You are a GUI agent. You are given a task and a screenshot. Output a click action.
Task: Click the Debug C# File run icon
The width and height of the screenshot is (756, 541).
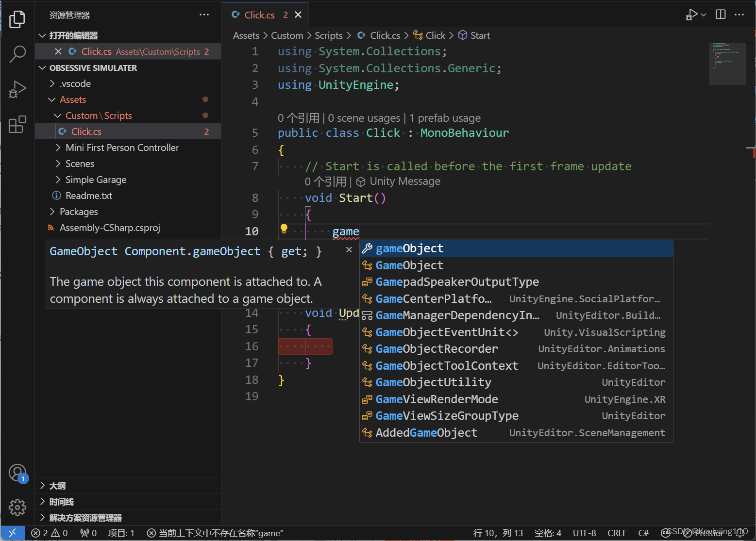691,15
